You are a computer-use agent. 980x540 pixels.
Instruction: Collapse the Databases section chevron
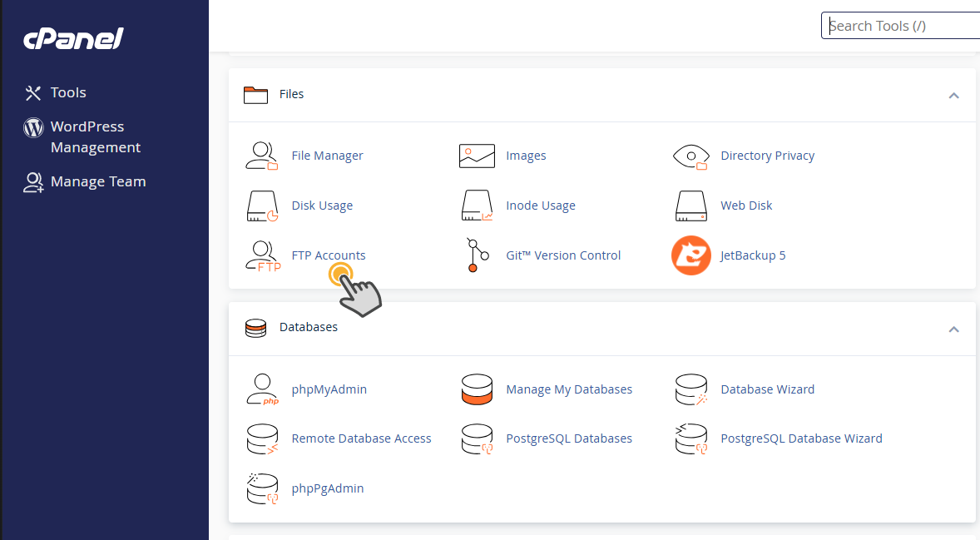point(953,329)
